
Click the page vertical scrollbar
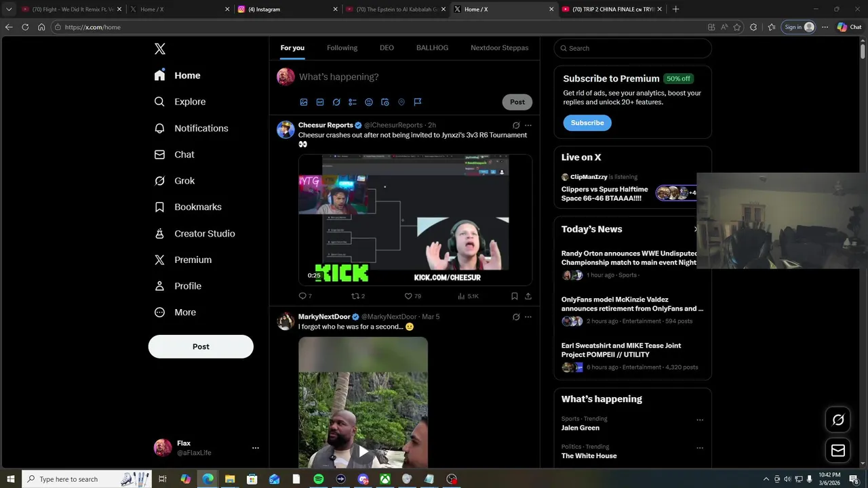863,52
